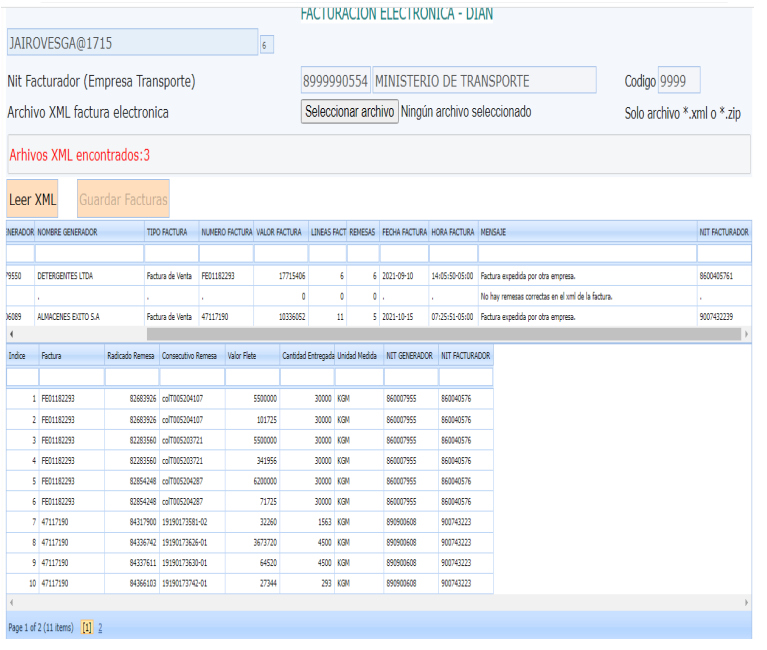Image resolution: width=767 pixels, height=650 pixels.
Task: Click left arrow of lower grid scrollbar
Action: 11,603
